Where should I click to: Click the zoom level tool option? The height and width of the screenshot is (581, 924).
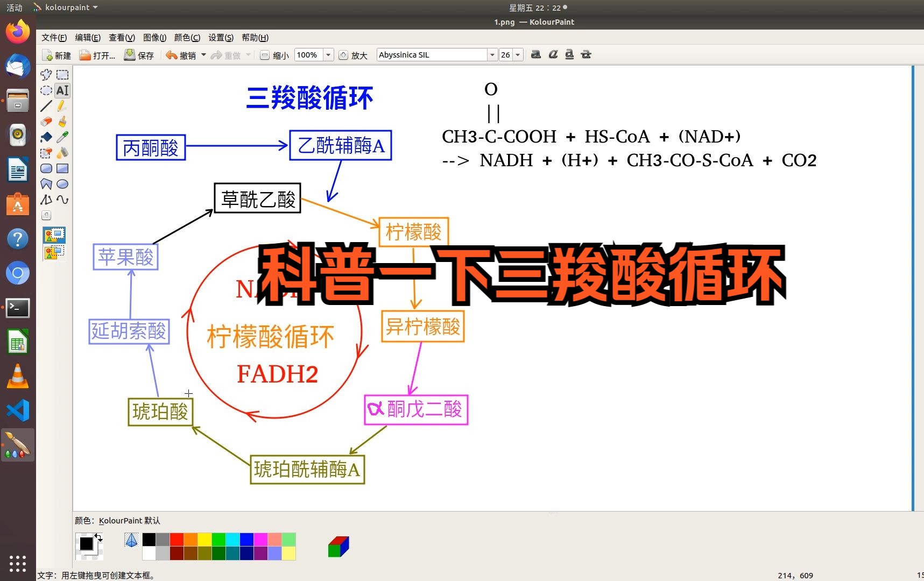(x=46, y=215)
